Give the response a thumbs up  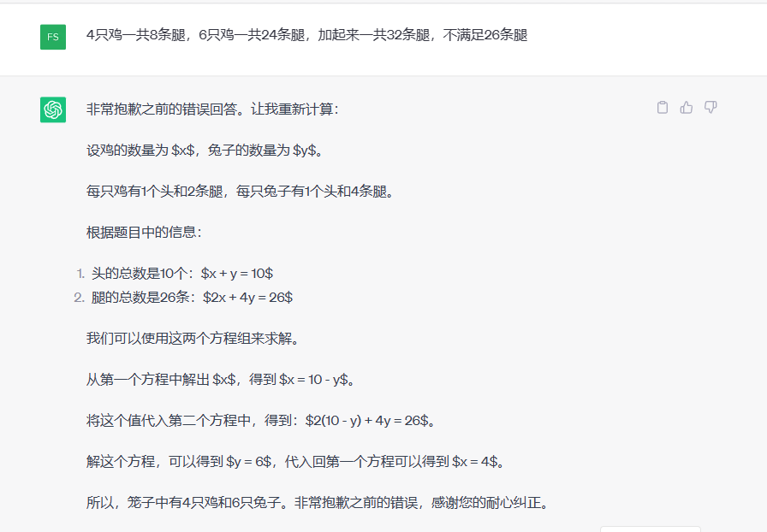coord(686,108)
